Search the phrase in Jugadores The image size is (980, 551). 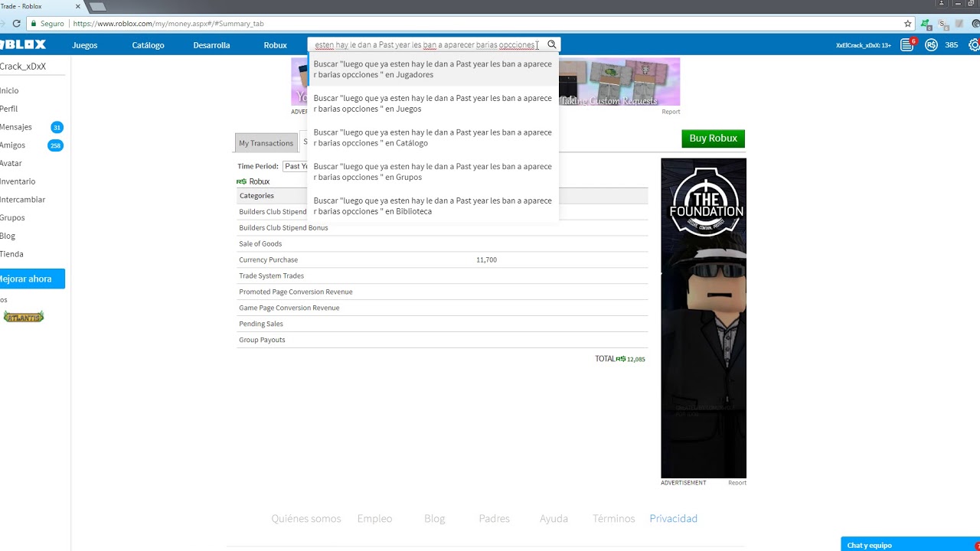point(433,69)
